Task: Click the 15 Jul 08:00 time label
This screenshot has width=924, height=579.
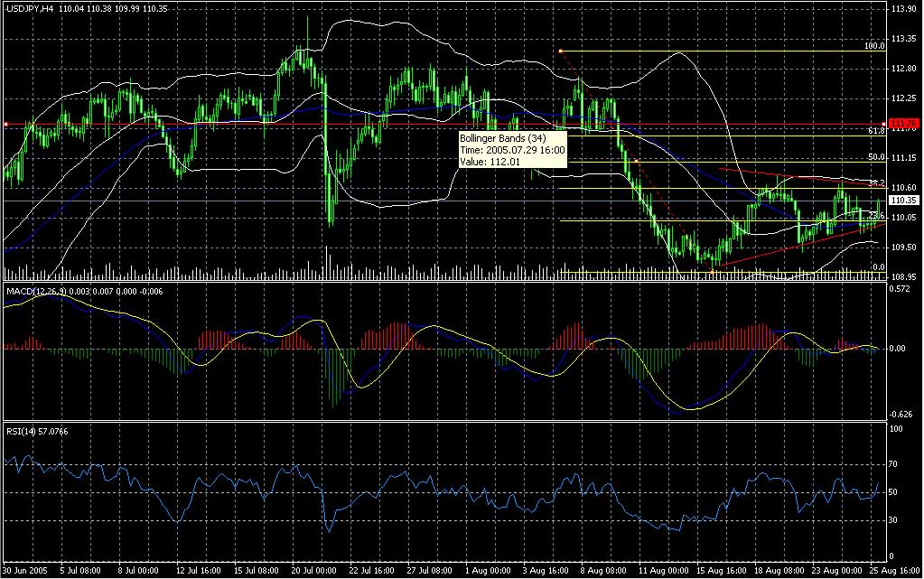Action: 257,571
